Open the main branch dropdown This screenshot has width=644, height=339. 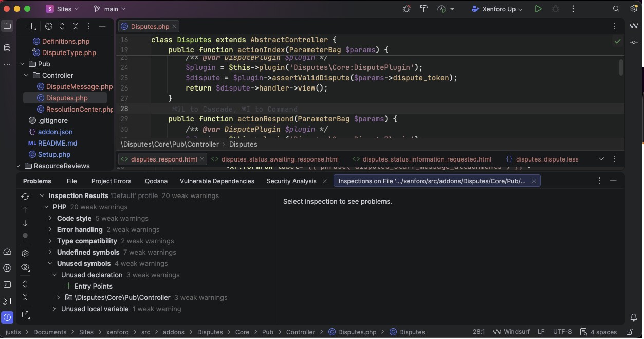109,9
